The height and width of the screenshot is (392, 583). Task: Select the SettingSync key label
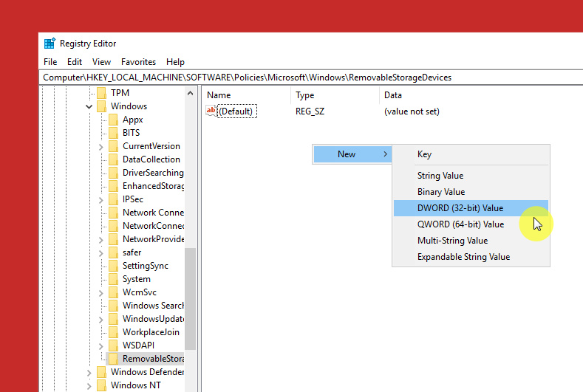[x=146, y=266]
